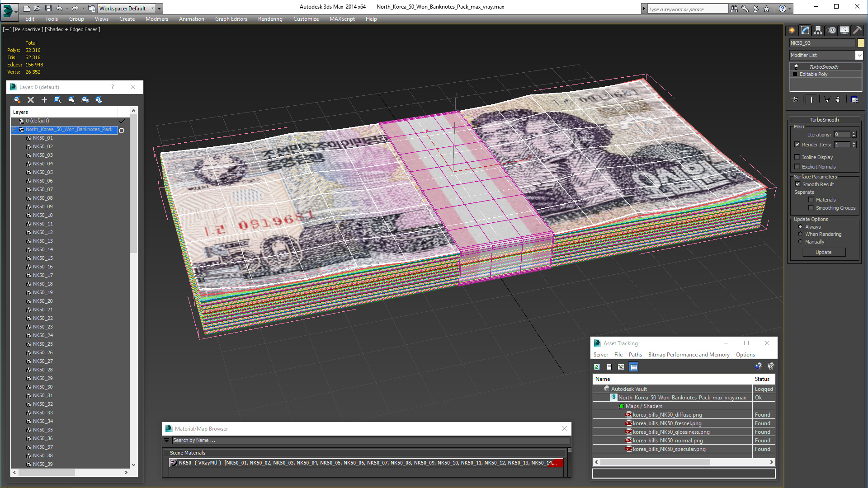The height and width of the screenshot is (488, 868).
Task: Click Table View icon in Asset Tracking toolbar
Action: point(634,367)
